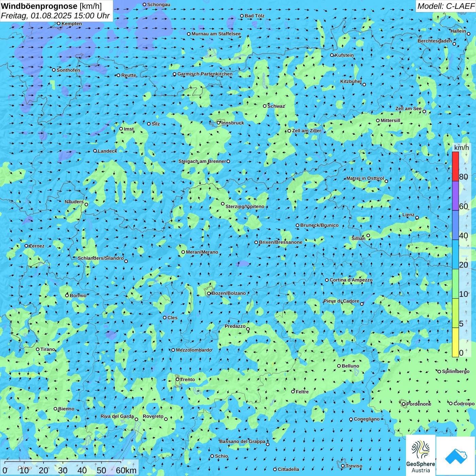Click the Innsbruck city marker

(x=219, y=123)
